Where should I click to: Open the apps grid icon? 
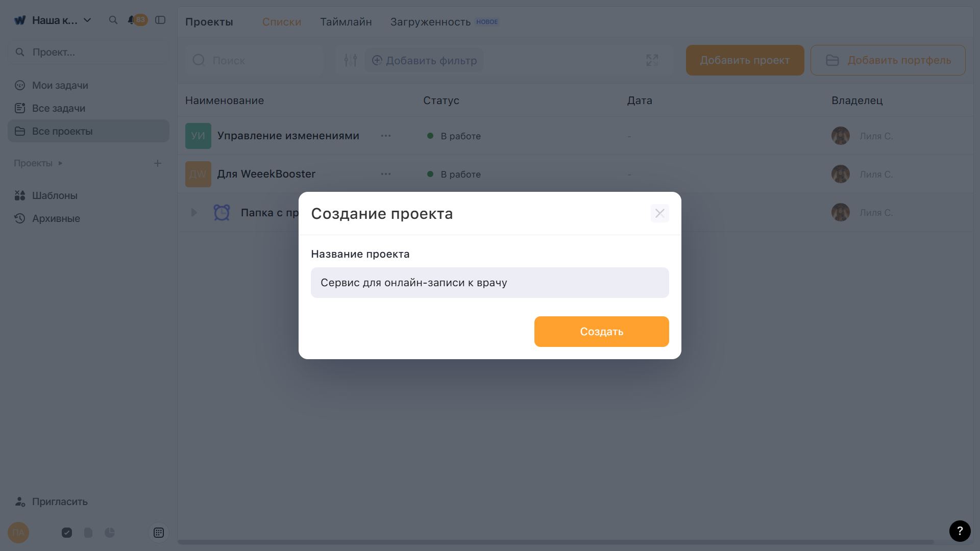[x=159, y=533]
